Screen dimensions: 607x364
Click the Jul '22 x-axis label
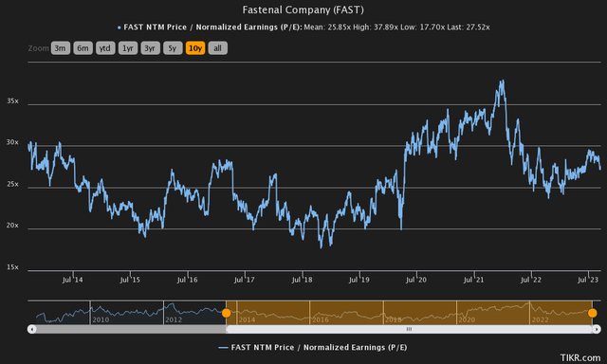click(x=531, y=280)
